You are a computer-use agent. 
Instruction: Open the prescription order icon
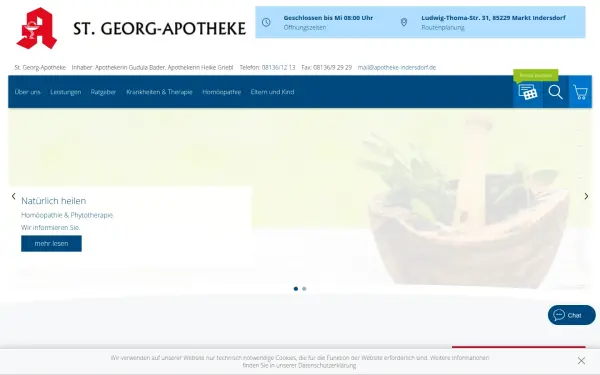(528, 92)
